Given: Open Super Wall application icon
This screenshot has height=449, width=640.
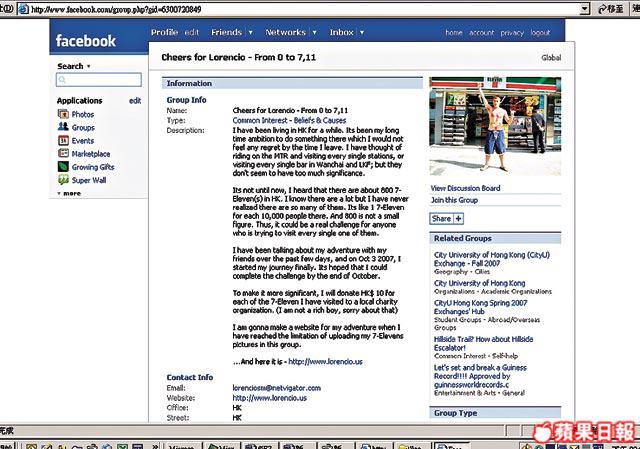Looking at the screenshot, I should 63,180.
